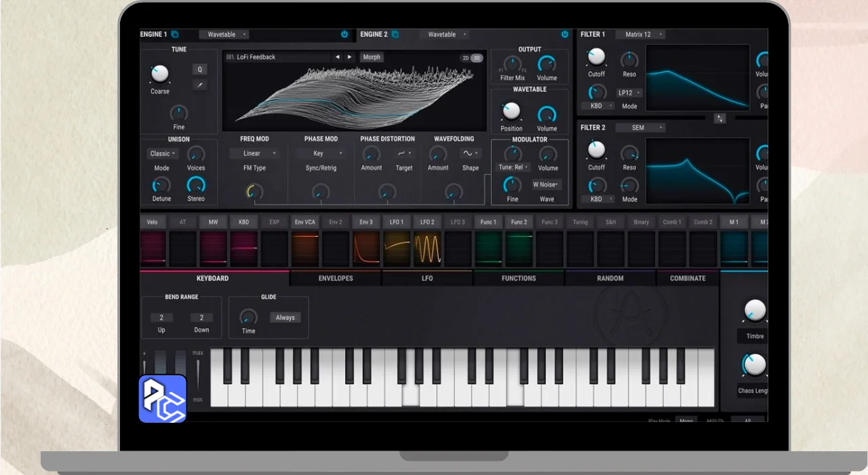Viewport: 868px width, 475px height.
Task: Open Filter 1 Matrix 12 type dropdown
Action: coord(640,35)
